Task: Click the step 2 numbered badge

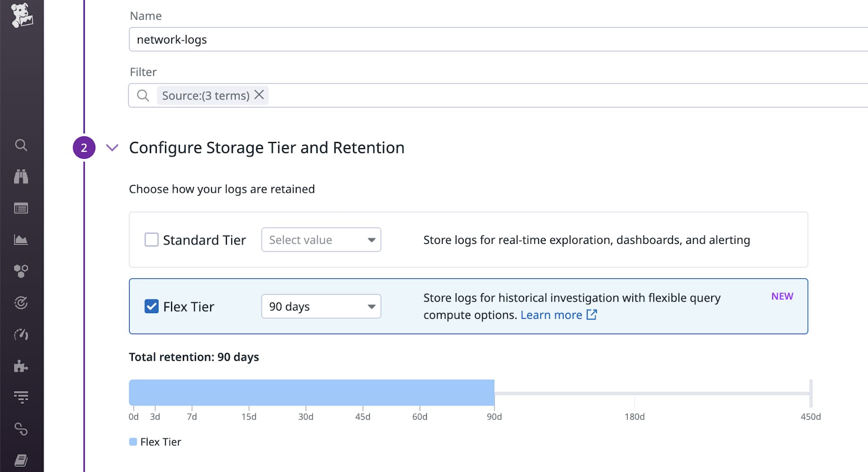Action: coord(84,148)
